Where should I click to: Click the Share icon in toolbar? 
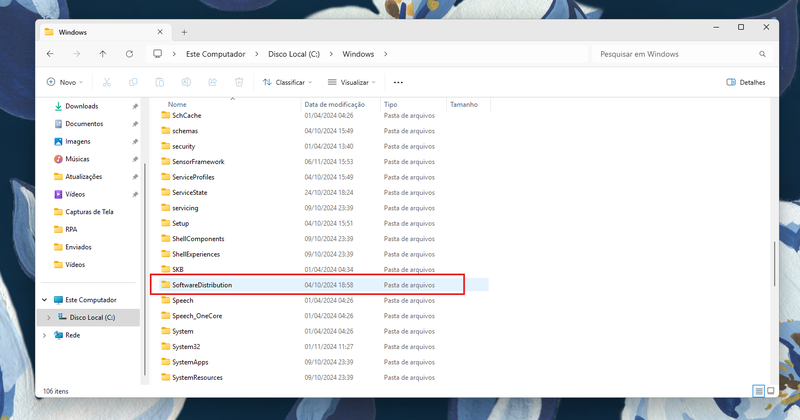(x=213, y=82)
